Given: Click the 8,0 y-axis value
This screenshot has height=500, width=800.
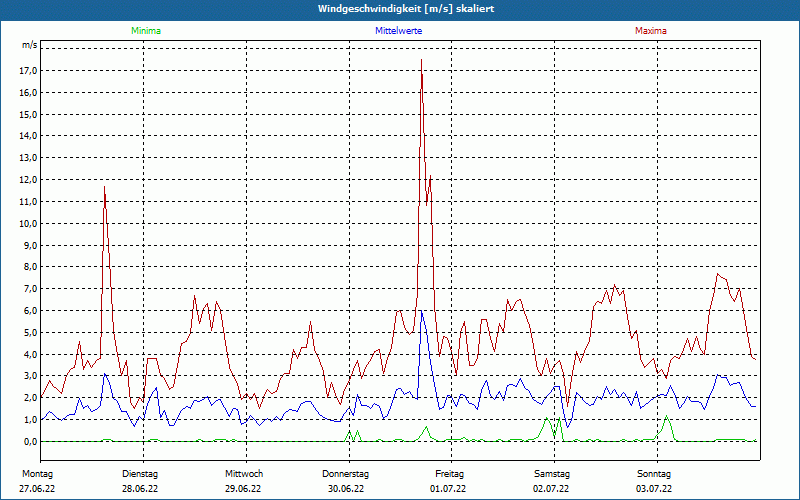Looking at the screenshot, I should 31,267.
